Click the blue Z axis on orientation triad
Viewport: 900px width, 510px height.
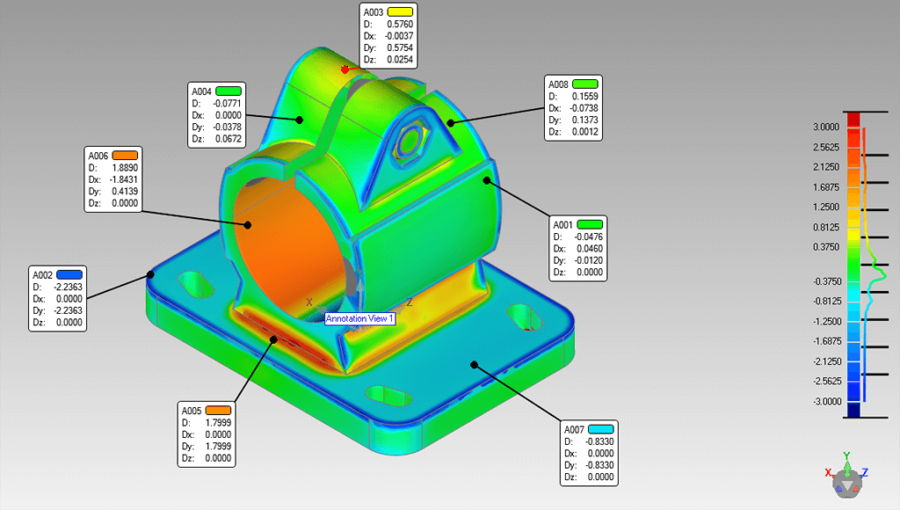click(864, 472)
